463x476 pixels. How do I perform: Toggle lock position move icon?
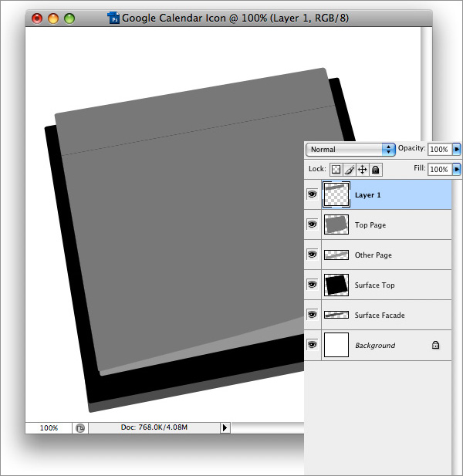point(362,170)
